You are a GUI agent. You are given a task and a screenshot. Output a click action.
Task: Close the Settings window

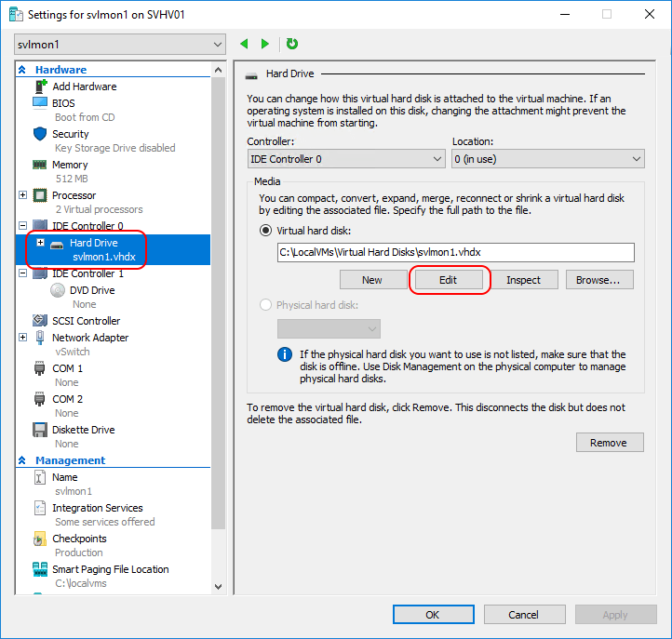tap(650, 14)
